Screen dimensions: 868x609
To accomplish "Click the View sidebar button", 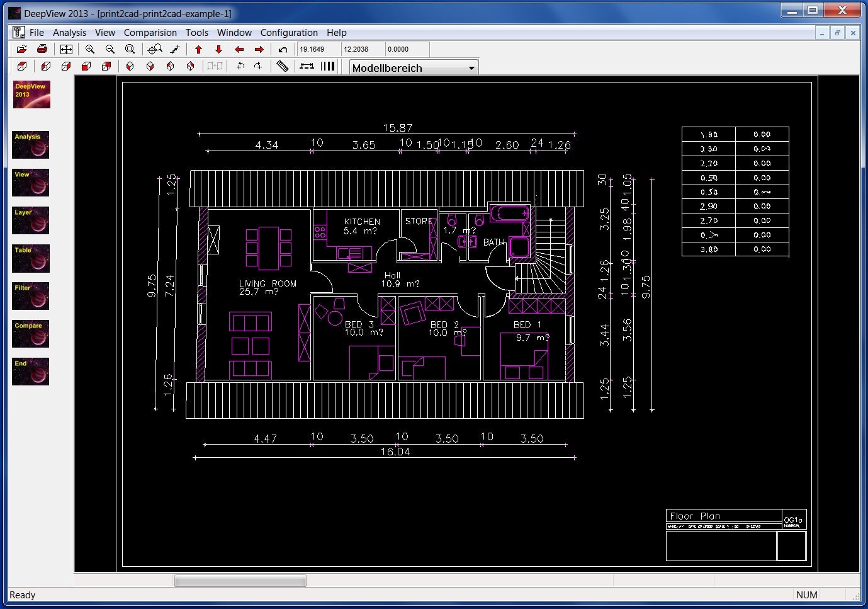I will click(30, 183).
